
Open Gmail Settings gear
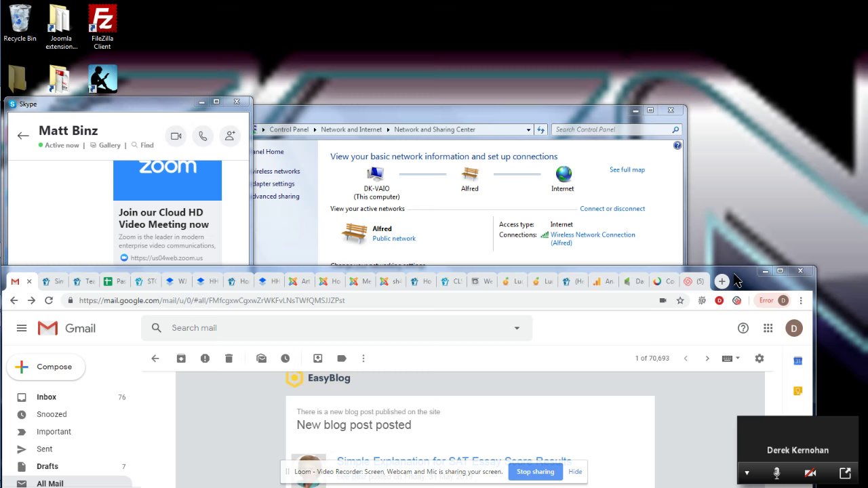pos(759,359)
